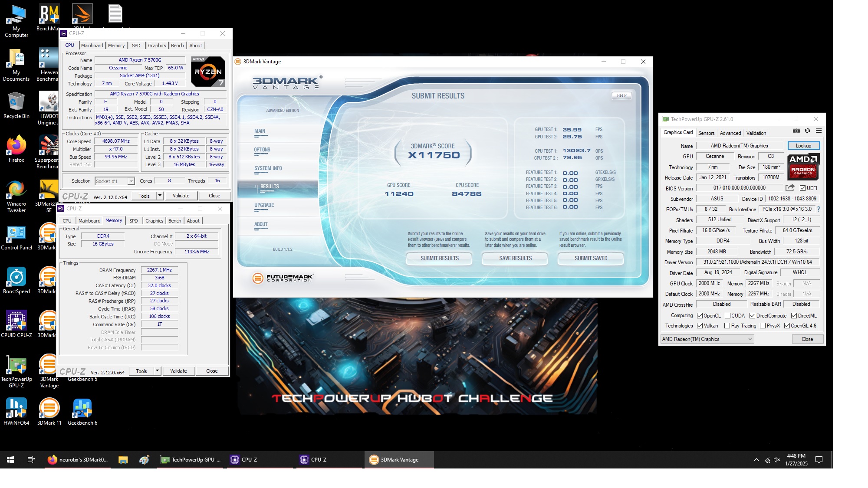Toggle the DirectCompute checkbox

[x=752, y=316]
